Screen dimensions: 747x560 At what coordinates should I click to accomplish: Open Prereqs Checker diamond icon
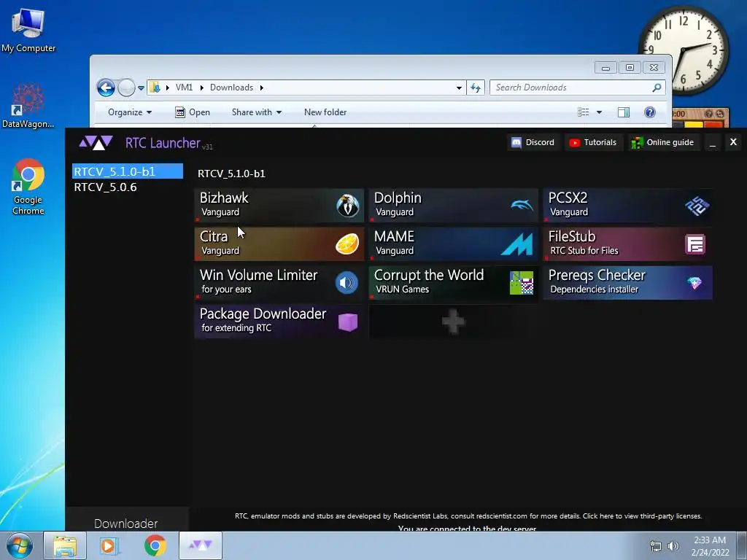694,284
